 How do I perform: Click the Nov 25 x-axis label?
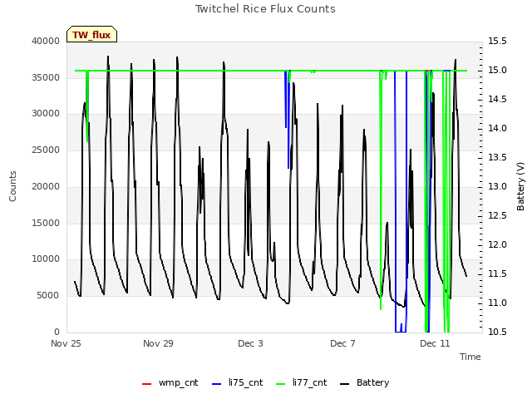pos(66,343)
